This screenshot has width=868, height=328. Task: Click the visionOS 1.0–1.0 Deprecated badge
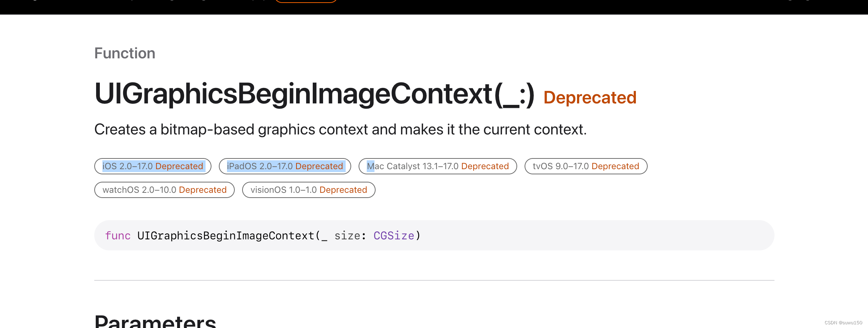coord(309,190)
